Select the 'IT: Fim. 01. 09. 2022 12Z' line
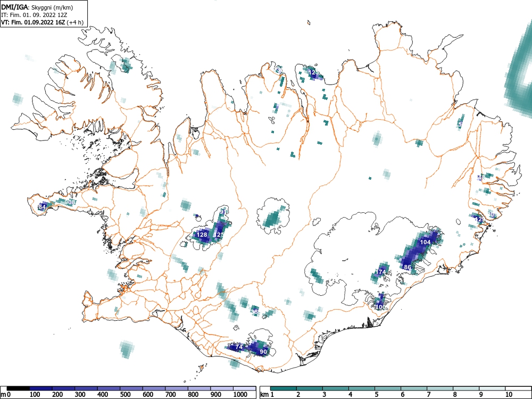The image size is (532, 399). click(x=34, y=15)
